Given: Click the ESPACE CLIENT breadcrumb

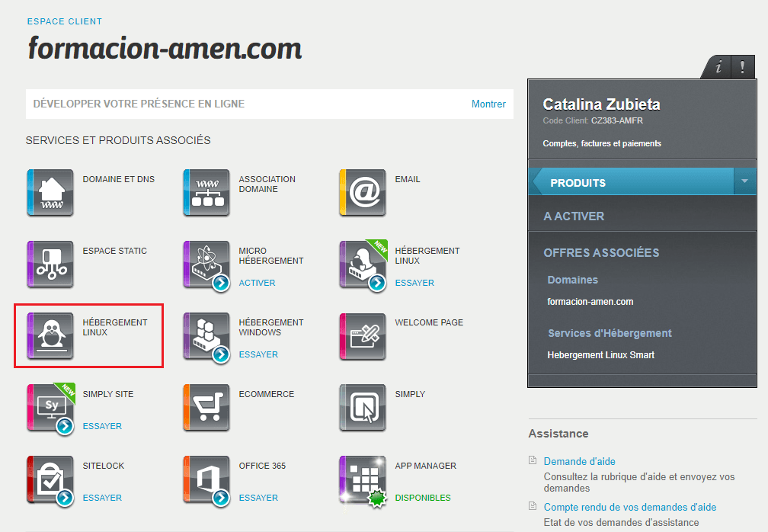Looking at the screenshot, I should click(65, 21).
